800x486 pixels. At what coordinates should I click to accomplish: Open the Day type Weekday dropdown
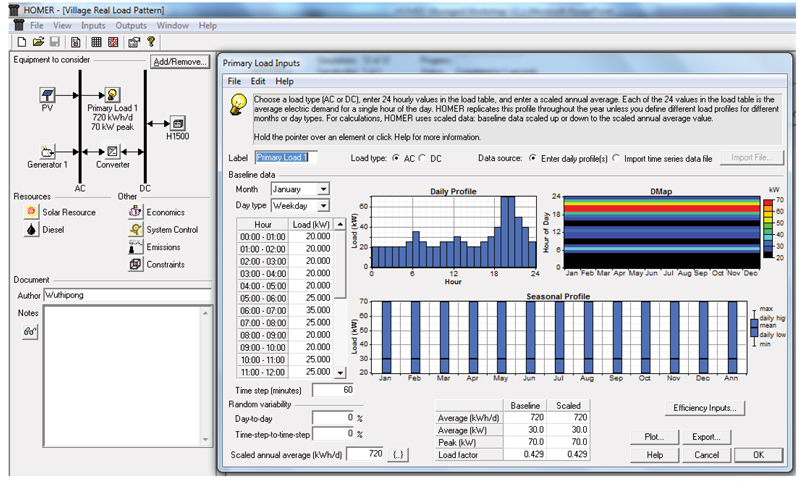click(x=322, y=205)
